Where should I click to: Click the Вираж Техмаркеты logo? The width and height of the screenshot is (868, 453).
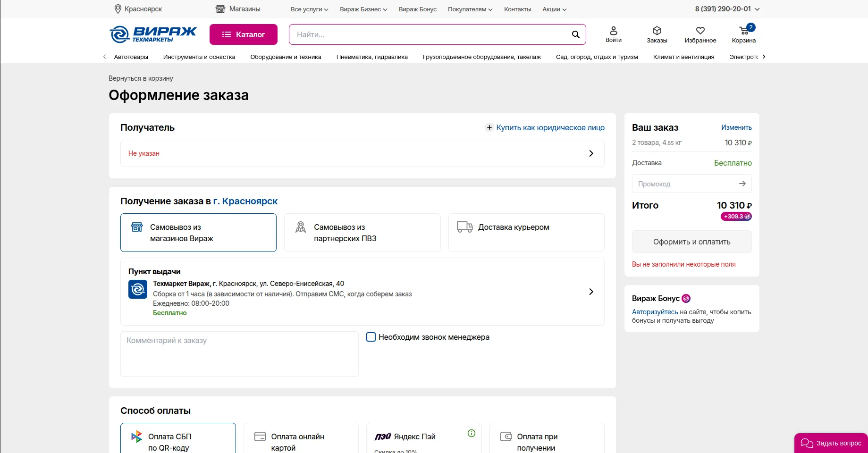(153, 34)
